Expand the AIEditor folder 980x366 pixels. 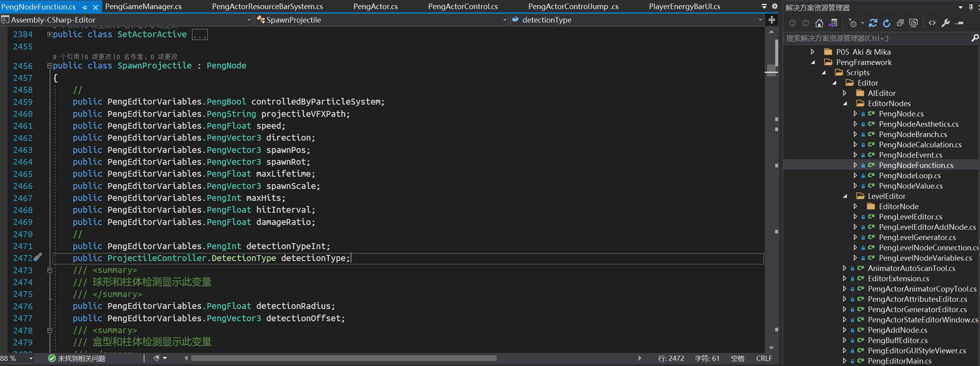[844, 93]
